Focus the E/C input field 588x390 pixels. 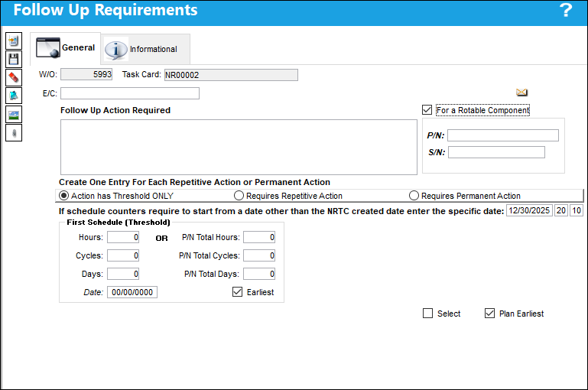tap(130, 93)
